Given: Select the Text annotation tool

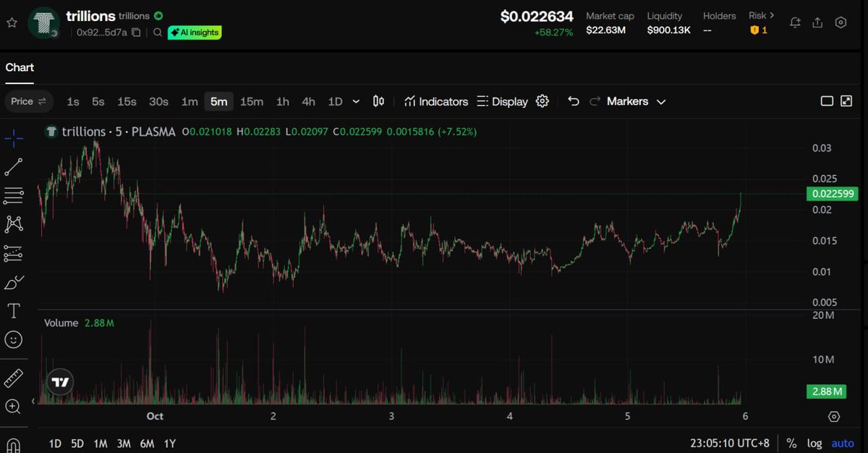Looking at the screenshot, I should pyautogui.click(x=14, y=311).
